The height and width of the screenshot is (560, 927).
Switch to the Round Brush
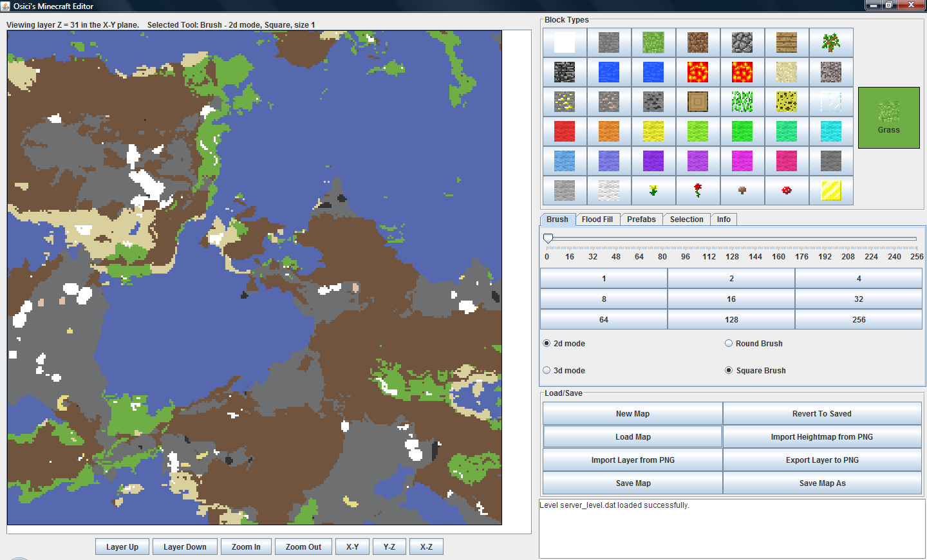click(x=728, y=343)
